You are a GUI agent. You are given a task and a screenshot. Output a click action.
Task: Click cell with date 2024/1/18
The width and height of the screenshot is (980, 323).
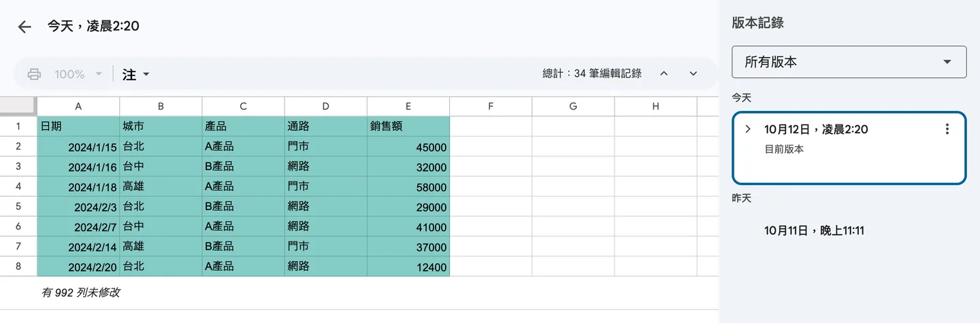(78, 186)
